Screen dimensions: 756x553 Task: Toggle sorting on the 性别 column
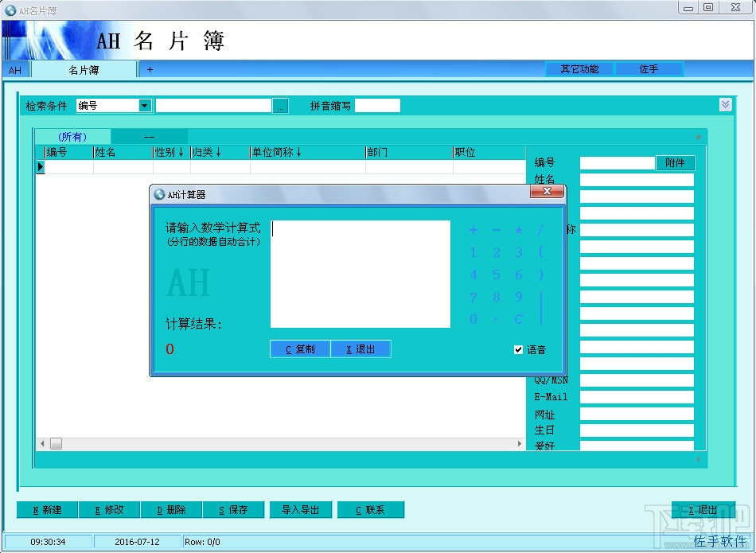pos(170,152)
